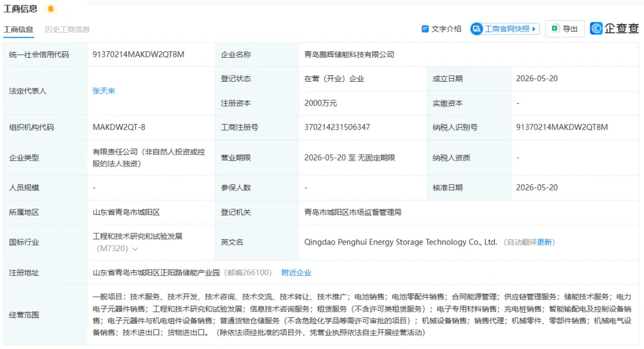
Task: Click business term 2026-05-20 至 无固定期限
Action: coord(349,157)
